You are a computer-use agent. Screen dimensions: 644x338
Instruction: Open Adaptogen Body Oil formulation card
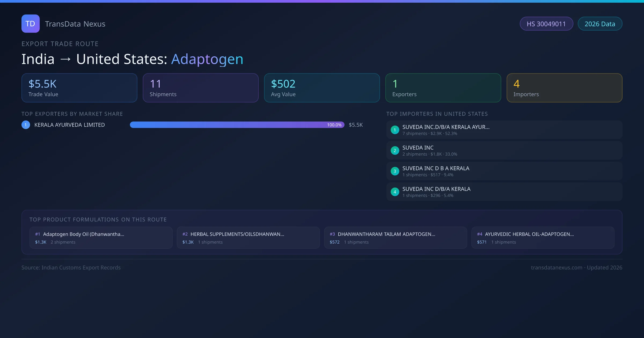101,238
